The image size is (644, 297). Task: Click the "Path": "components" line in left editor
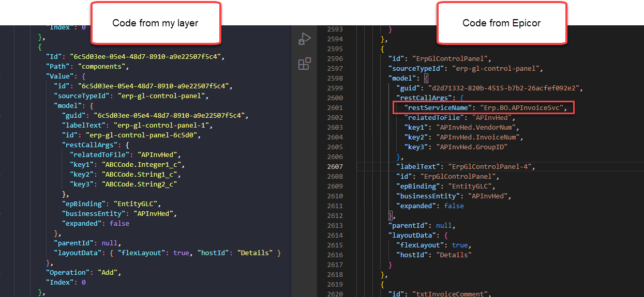pyautogui.click(x=87, y=67)
